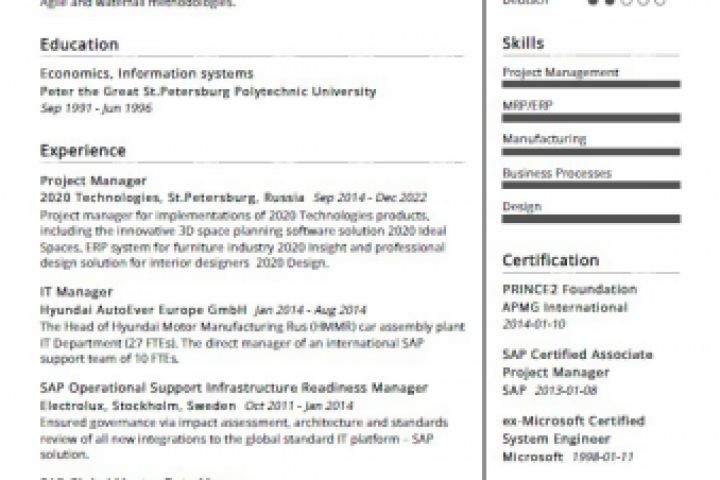The height and width of the screenshot is (480, 720).
Task: Click the MRP/ERP skill level bar
Action: tap(591, 118)
